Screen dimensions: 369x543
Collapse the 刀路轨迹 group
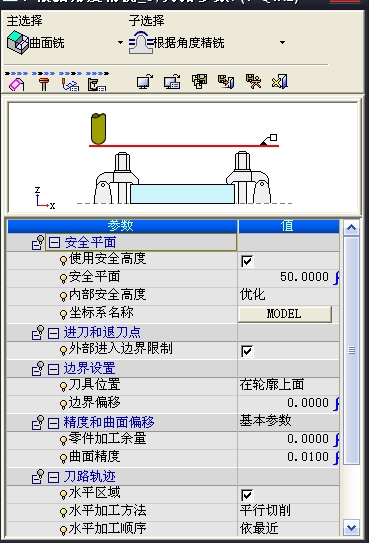[x=53, y=477]
